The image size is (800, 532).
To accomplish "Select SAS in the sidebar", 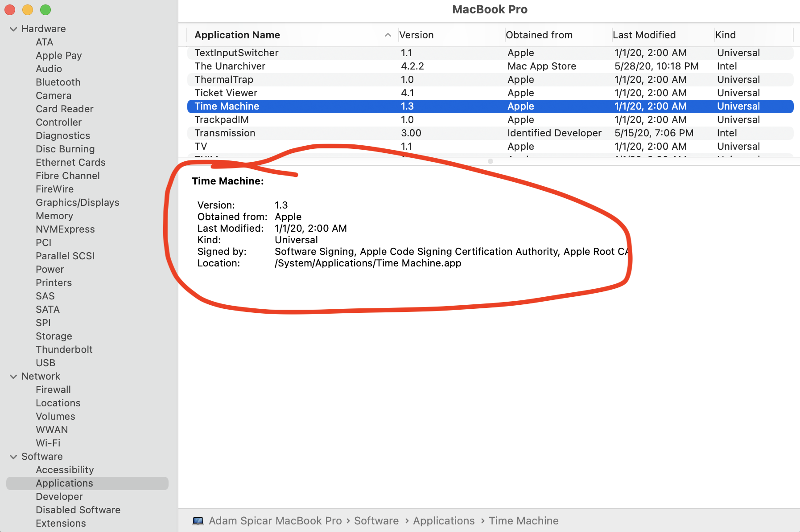I will [45, 296].
